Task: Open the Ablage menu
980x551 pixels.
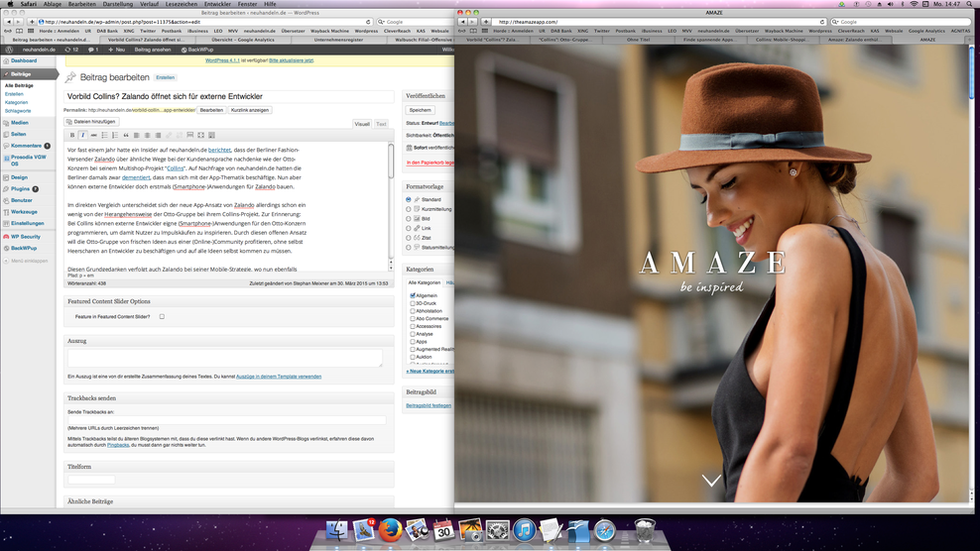Action: coord(52,4)
